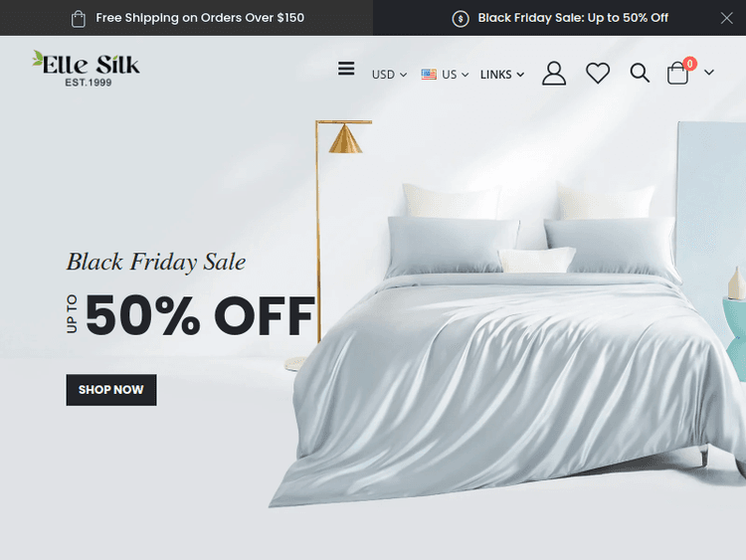
Task: View wishlist via heart icon
Action: (598, 74)
